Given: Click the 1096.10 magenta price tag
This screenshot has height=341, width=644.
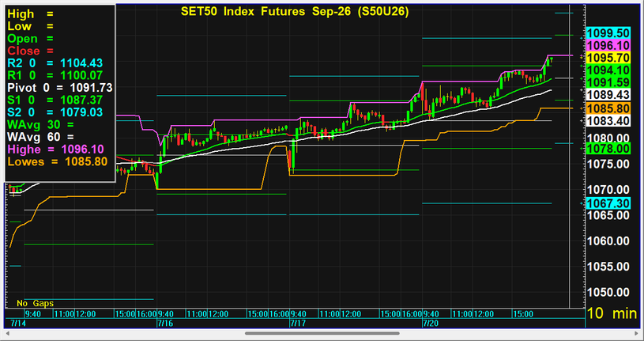Looking at the screenshot, I should pos(608,46).
